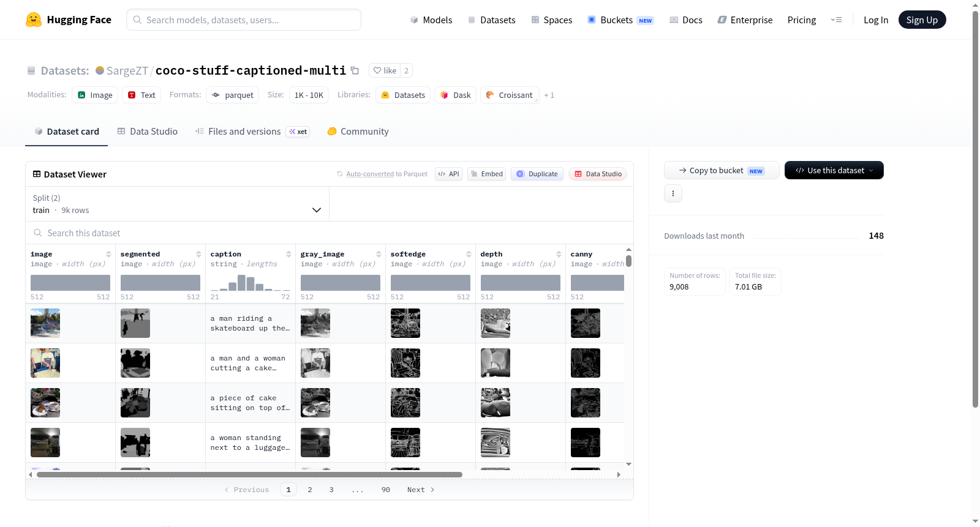Jump to page 90 in pagination
980x527 pixels.
tap(386, 490)
